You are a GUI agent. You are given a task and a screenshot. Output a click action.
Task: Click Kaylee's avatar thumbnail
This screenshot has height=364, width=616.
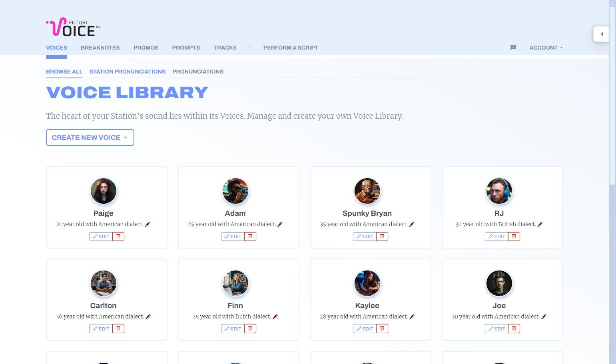367,283
